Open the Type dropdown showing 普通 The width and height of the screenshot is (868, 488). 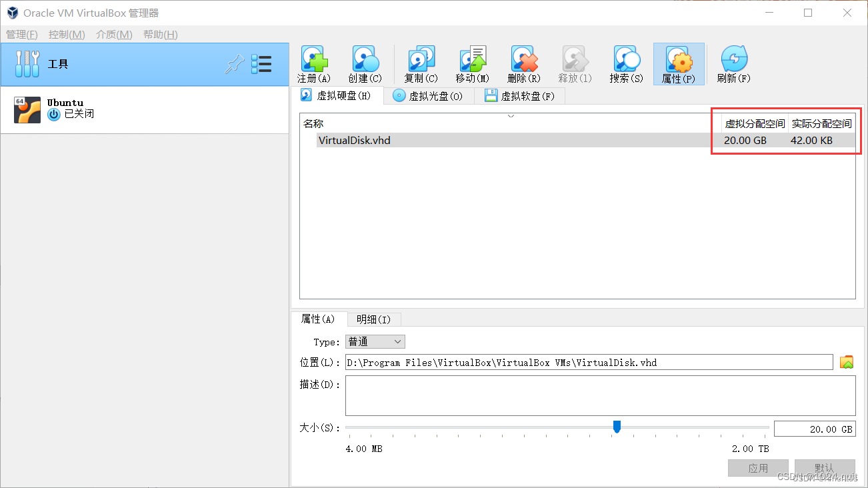375,341
